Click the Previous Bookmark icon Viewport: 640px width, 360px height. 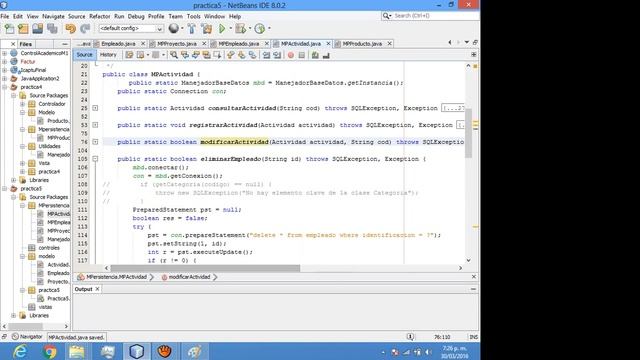click(x=231, y=55)
